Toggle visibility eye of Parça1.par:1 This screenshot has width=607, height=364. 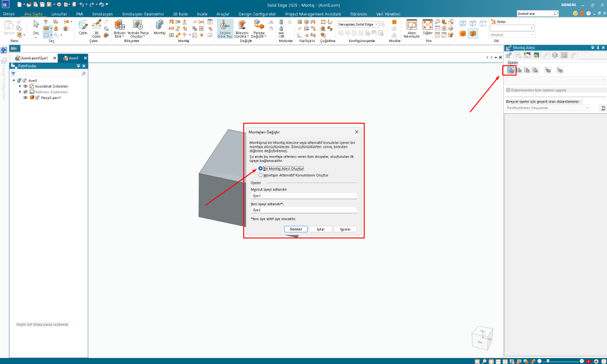(x=25, y=98)
